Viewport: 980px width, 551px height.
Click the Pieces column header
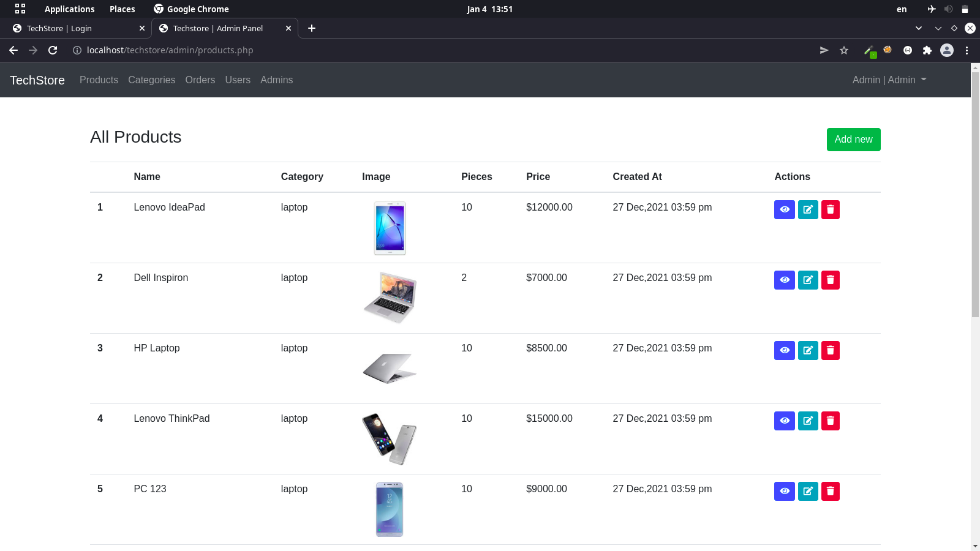click(x=477, y=177)
